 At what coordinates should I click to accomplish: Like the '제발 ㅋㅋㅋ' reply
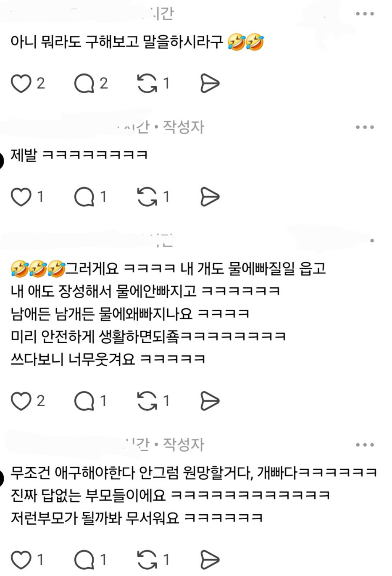(x=21, y=197)
